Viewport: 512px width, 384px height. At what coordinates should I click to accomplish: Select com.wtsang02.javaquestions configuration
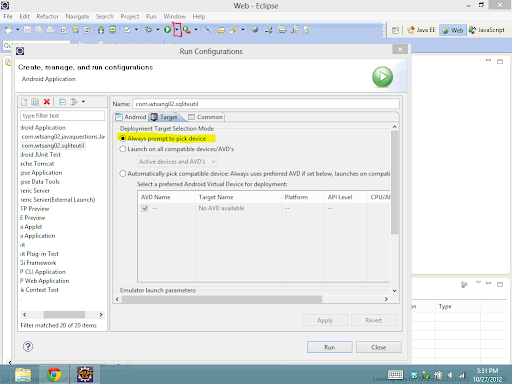click(63, 137)
